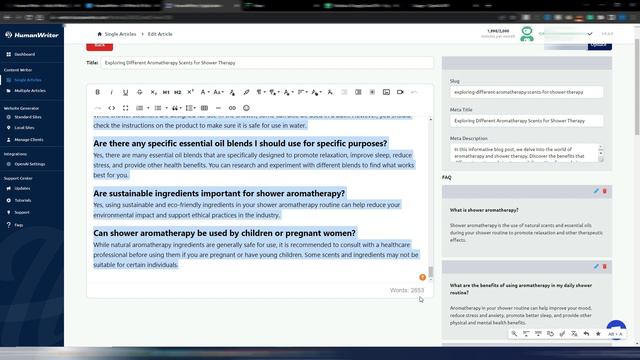Insert a link

tap(232, 108)
